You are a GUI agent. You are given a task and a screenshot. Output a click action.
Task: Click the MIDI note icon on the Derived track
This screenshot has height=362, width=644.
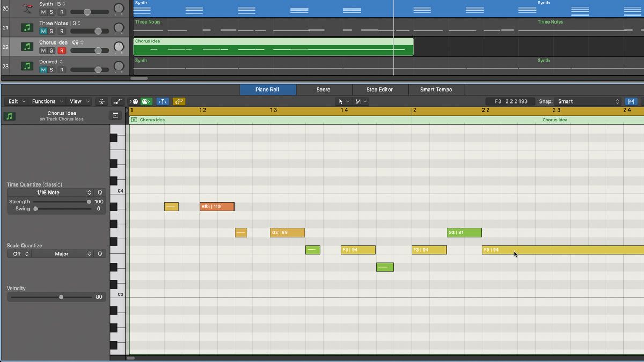tap(27, 65)
